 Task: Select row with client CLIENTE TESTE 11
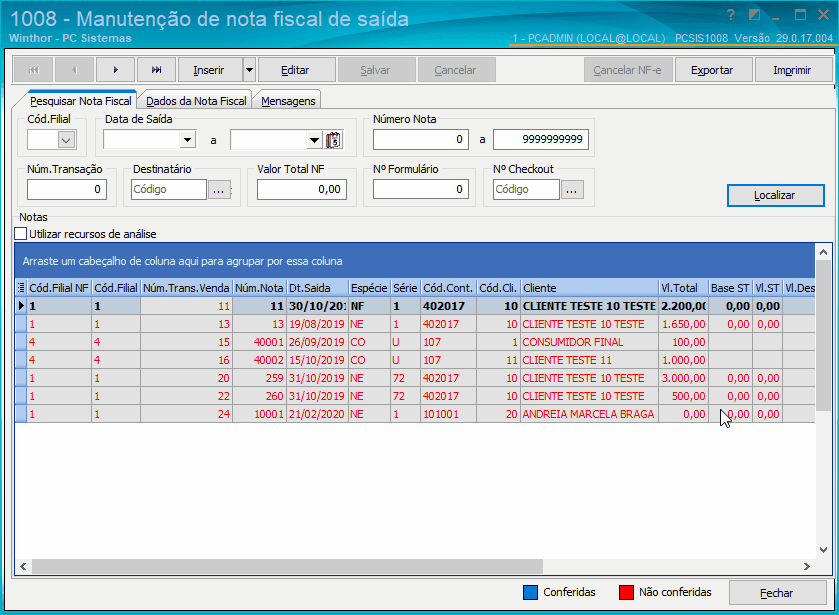pyautogui.click(x=415, y=360)
